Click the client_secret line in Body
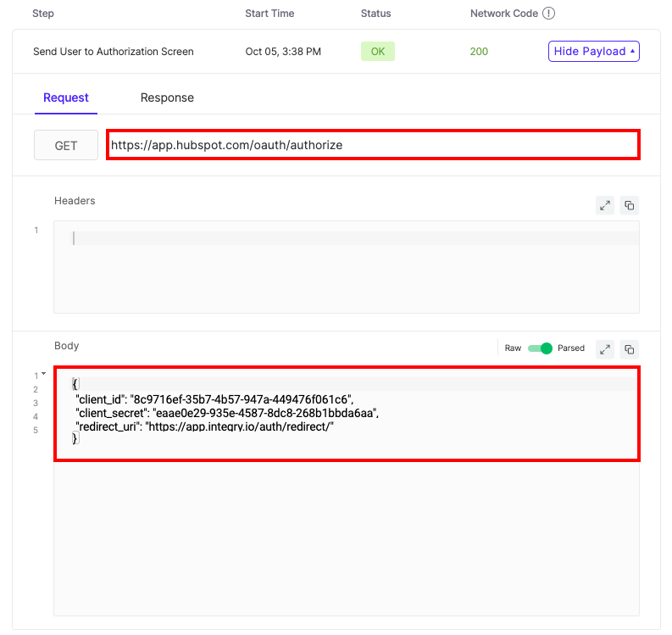The height and width of the screenshot is (635, 672). (227, 414)
